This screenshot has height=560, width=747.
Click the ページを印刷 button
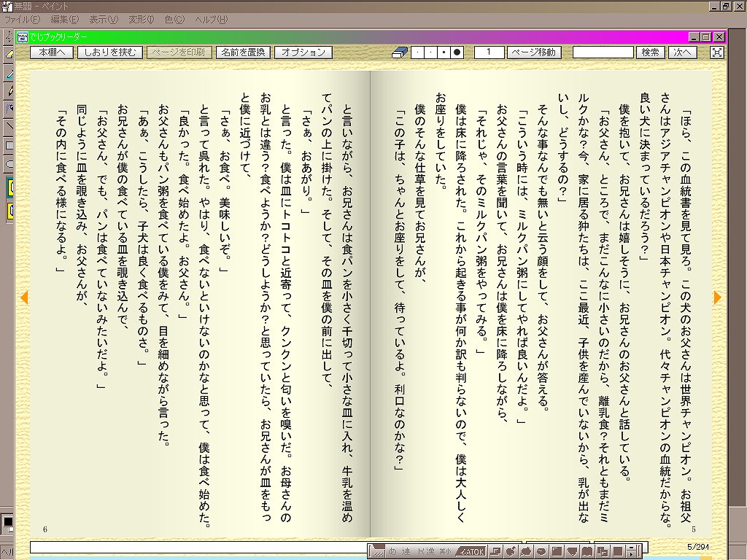(179, 52)
